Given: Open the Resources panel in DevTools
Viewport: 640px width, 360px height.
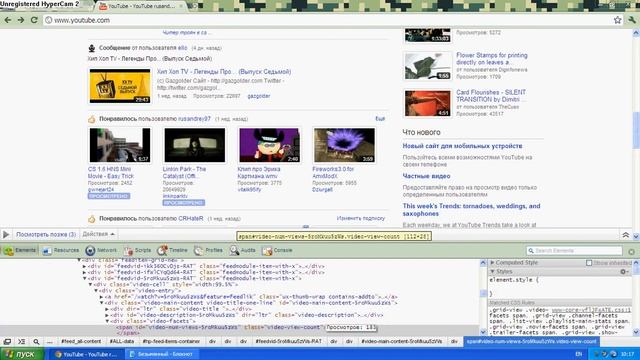Looking at the screenshot, I should click(61, 250).
